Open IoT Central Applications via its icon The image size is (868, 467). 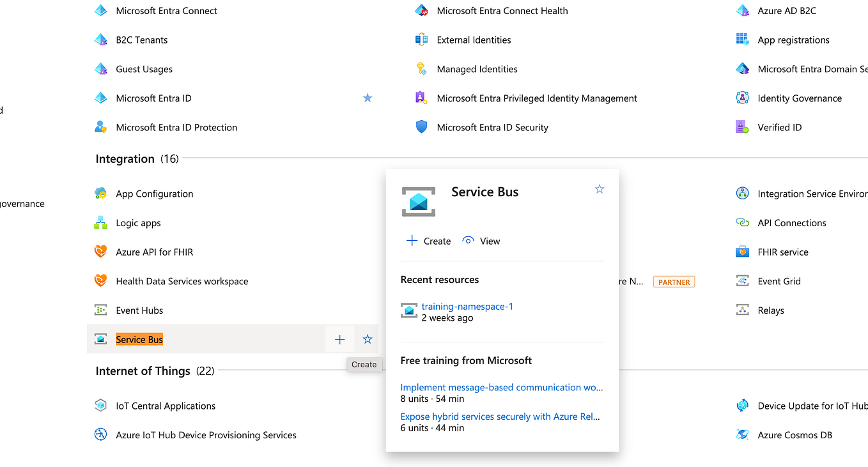pos(100,405)
